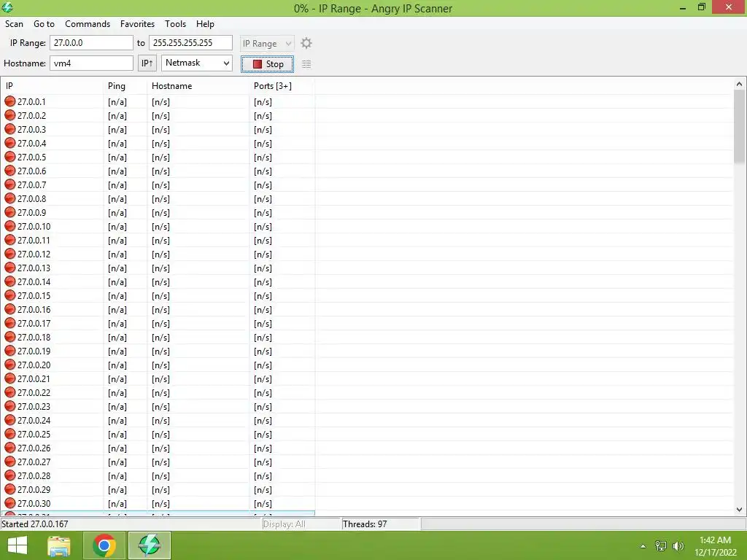Click the IP↑ hostname resolve button
This screenshot has height=560, width=747.
point(147,63)
